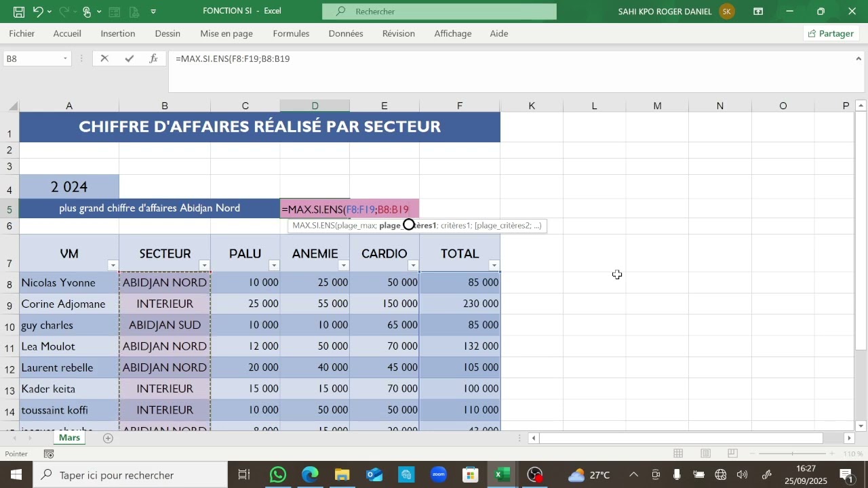Expand the Name Box dropdown arrow
Image resolution: width=868 pixels, height=488 pixels.
[65, 59]
